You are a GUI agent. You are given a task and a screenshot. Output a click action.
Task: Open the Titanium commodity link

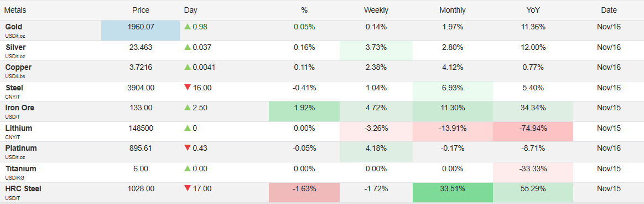(x=20, y=169)
